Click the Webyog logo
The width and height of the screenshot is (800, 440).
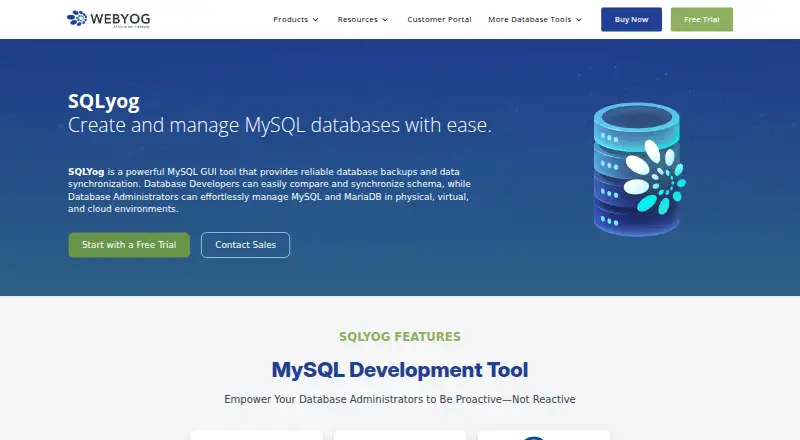[x=109, y=19]
